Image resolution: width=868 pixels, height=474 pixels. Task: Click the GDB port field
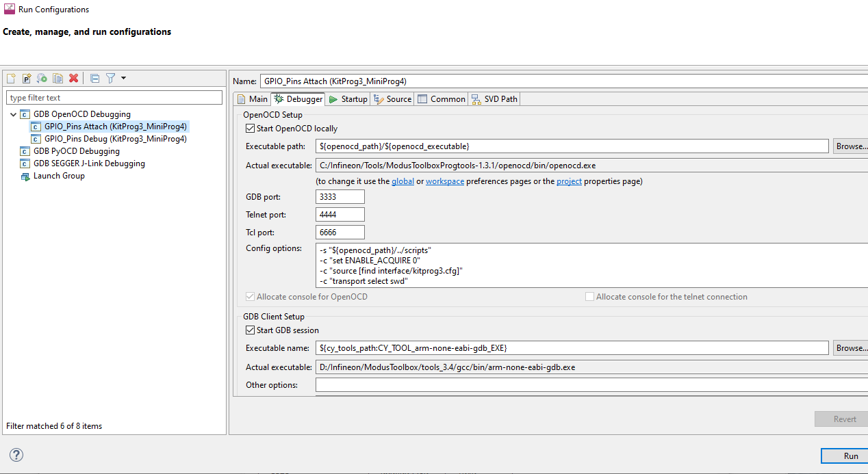pyautogui.click(x=340, y=197)
